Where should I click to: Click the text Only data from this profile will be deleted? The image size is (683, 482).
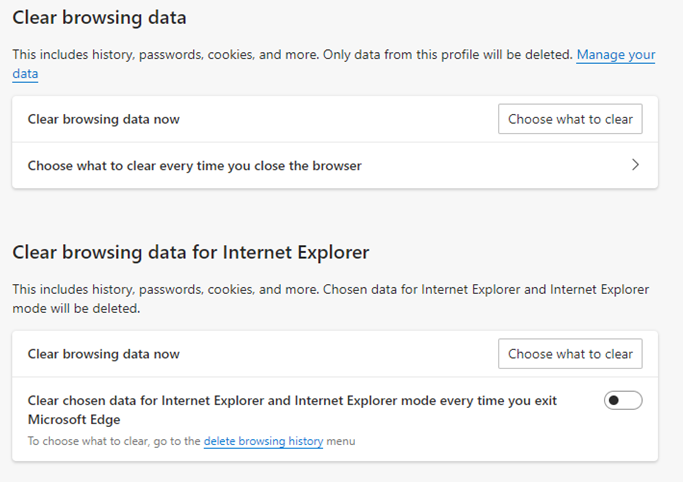tap(448, 55)
